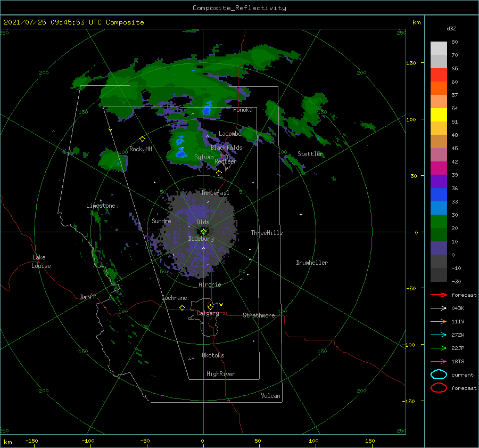Click the dBZ legend heading

(x=451, y=28)
